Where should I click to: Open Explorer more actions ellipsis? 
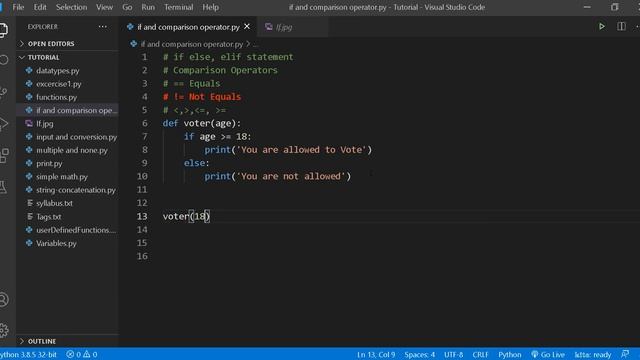tap(102, 27)
